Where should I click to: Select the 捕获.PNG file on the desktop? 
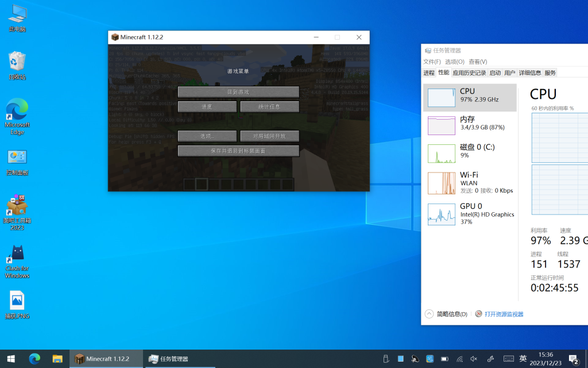tap(17, 305)
